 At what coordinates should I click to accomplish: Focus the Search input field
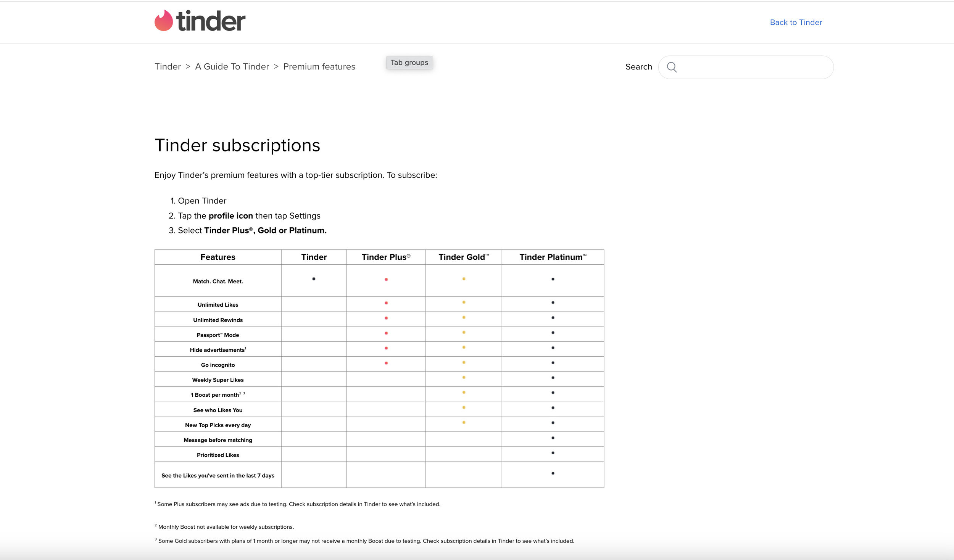[x=746, y=67]
